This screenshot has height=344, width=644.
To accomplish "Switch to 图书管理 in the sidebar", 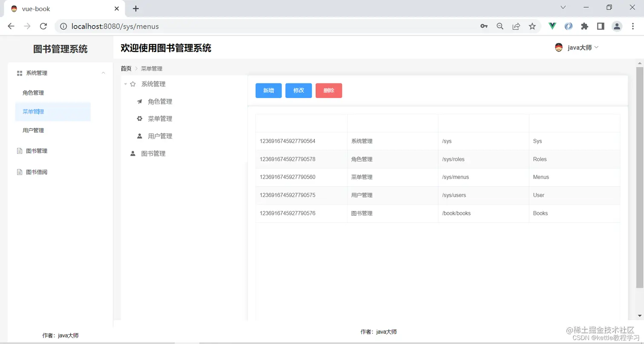I will [x=36, y=150].
